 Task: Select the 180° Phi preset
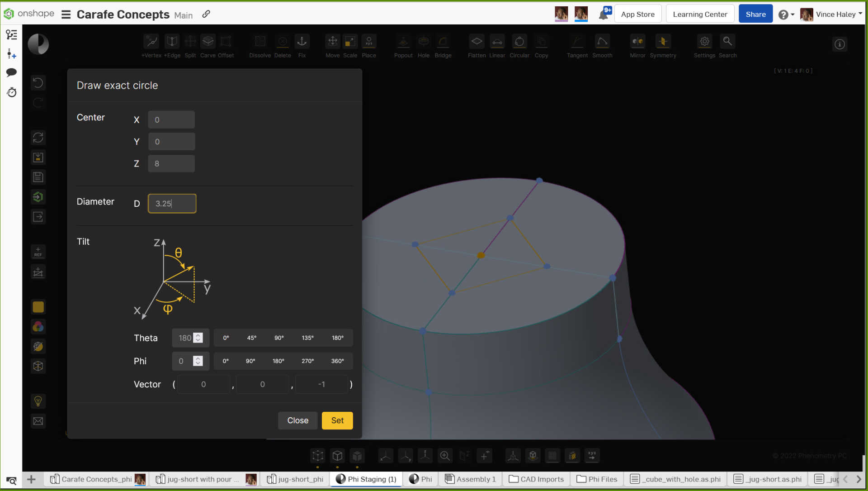[x=278, y=361]
